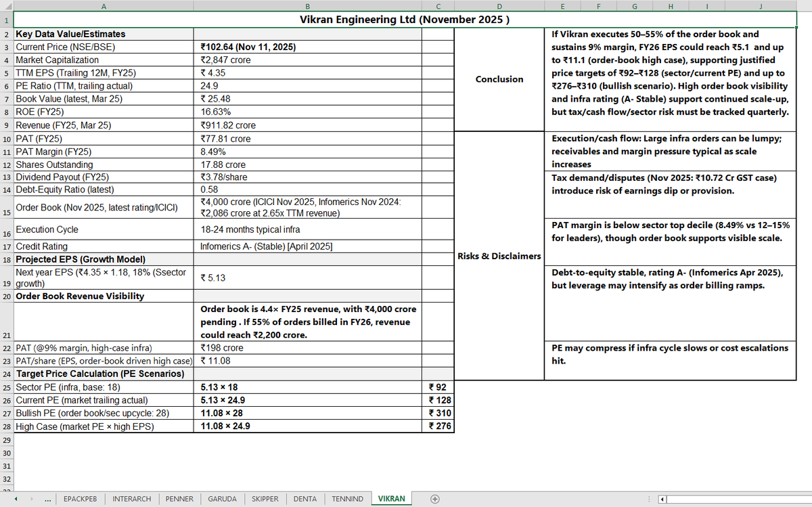Select Risks & Disclaimers label cell
This screenshot has width=812, height=507.
click(499, 255)
